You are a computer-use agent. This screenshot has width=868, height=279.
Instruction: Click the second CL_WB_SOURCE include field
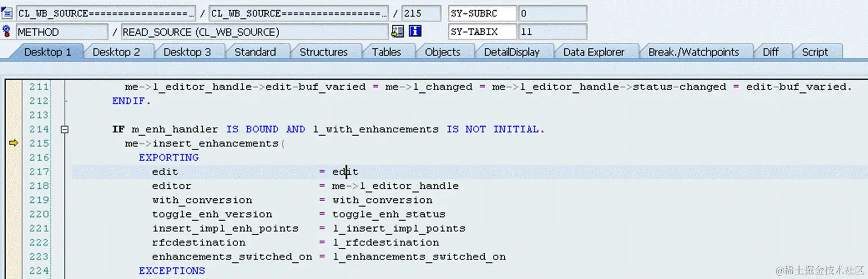298,13
